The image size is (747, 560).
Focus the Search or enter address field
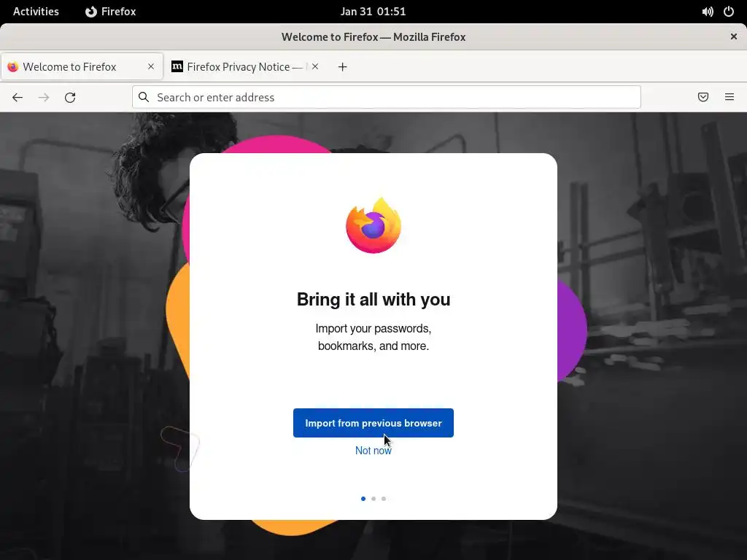click(x=387, y=97)
